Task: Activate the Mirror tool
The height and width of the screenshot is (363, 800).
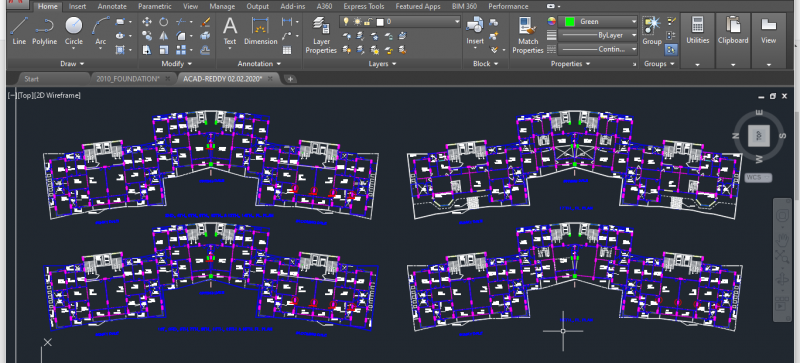Action: (164, 36)
